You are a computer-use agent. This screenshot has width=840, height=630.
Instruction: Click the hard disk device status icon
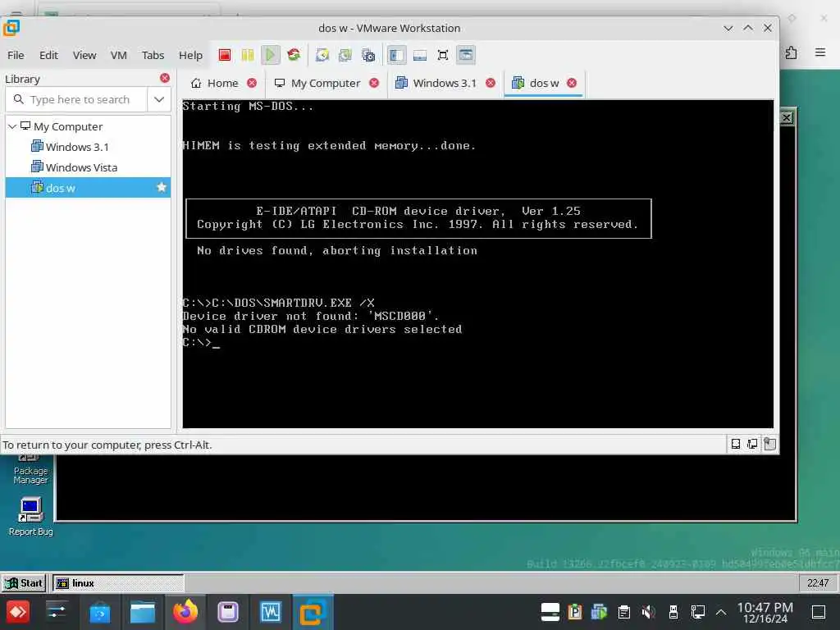pos(736,444)
